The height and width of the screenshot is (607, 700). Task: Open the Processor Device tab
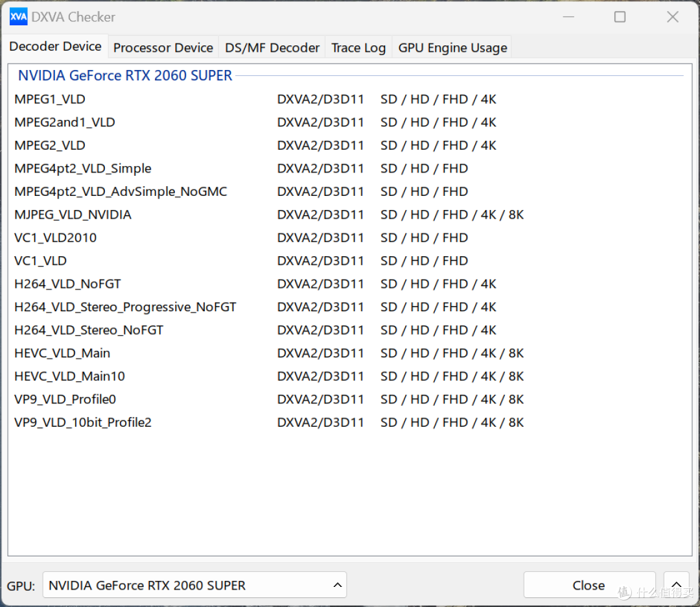[163, 47]
